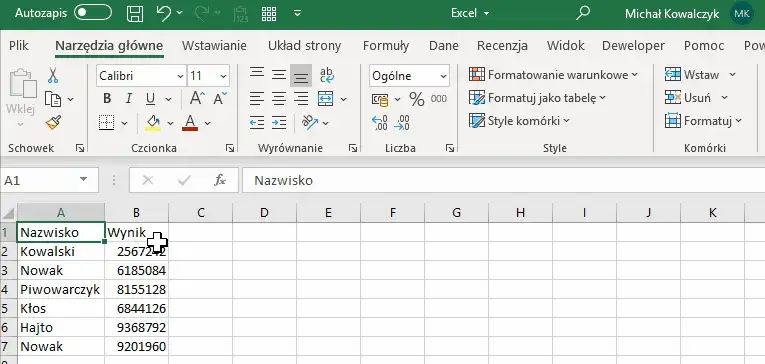This screenshot has width=765, height=364.
Task: Apply the yellow fill color bucket
Action: [153, 122]
